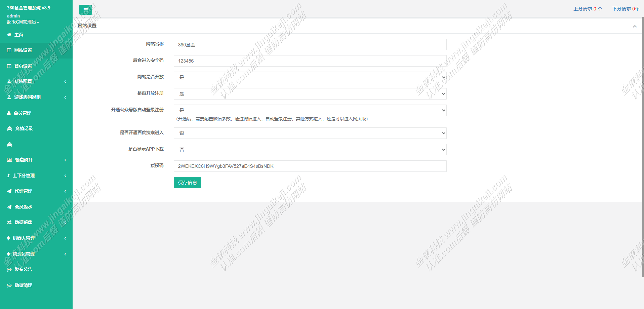The width and height of the screenshot is (644, 309).
Task: Click the 输赢统计 bar chart icon
Action: [9, 160]
